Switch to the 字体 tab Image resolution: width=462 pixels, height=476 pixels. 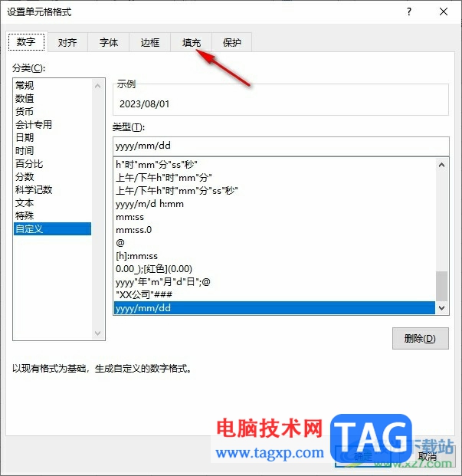click(x=109, y=42)
